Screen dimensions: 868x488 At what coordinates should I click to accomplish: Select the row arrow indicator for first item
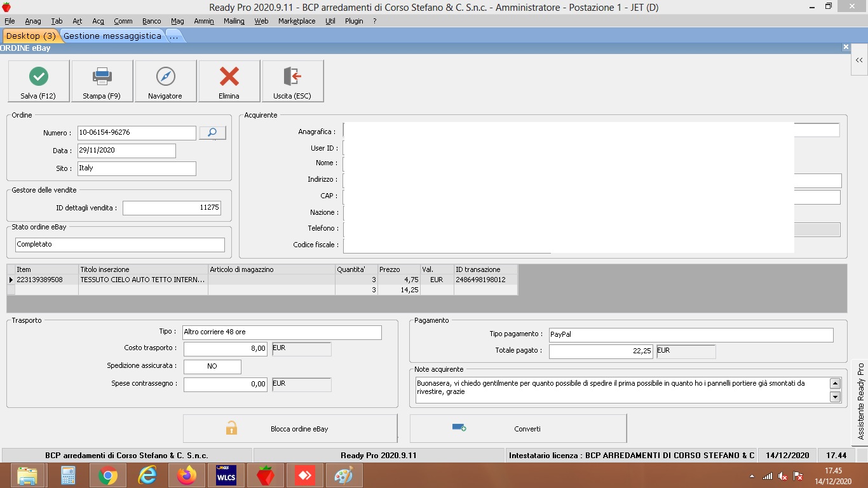tap(11, 280)
